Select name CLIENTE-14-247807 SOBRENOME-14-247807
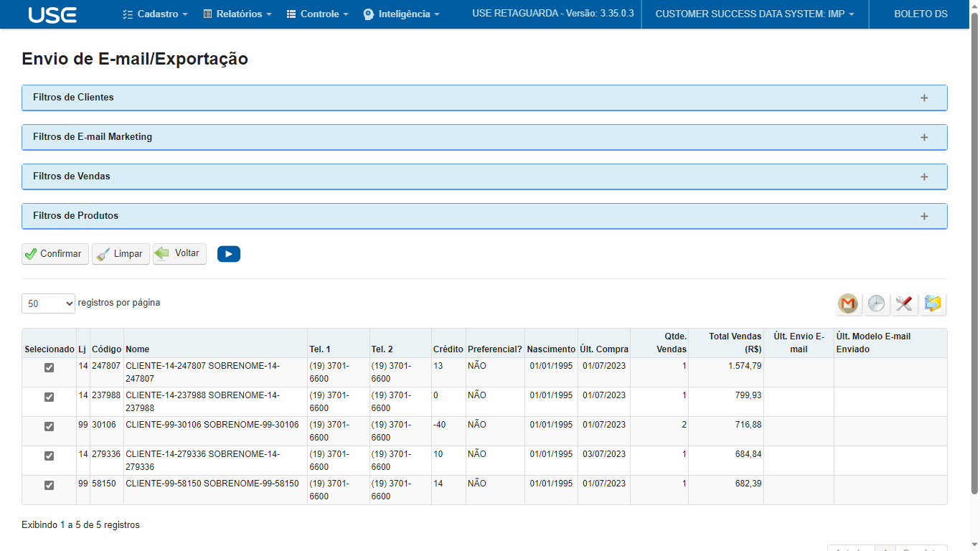 202,372
